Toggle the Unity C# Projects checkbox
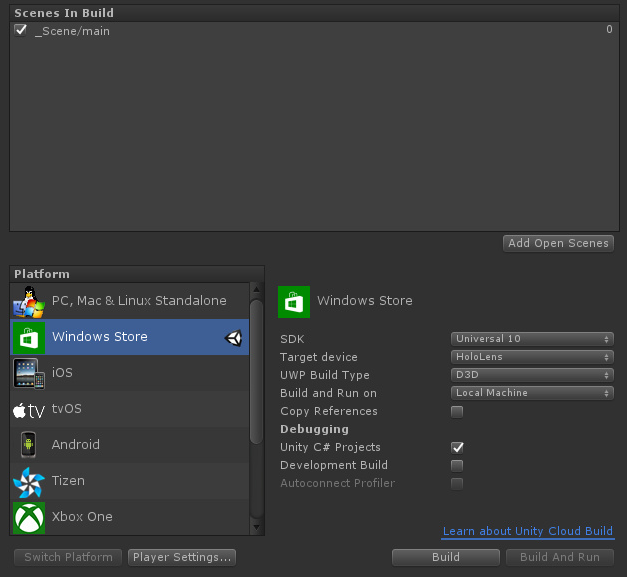Viewport: 627px width, 577px height. (457, 447)
